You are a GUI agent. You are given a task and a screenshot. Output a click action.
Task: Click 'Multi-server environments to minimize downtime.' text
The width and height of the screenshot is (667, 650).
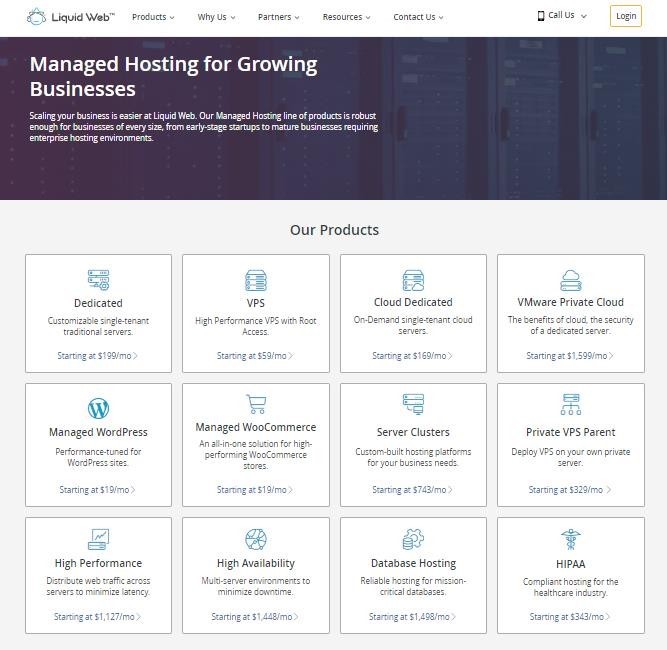(x=256, y=586)
